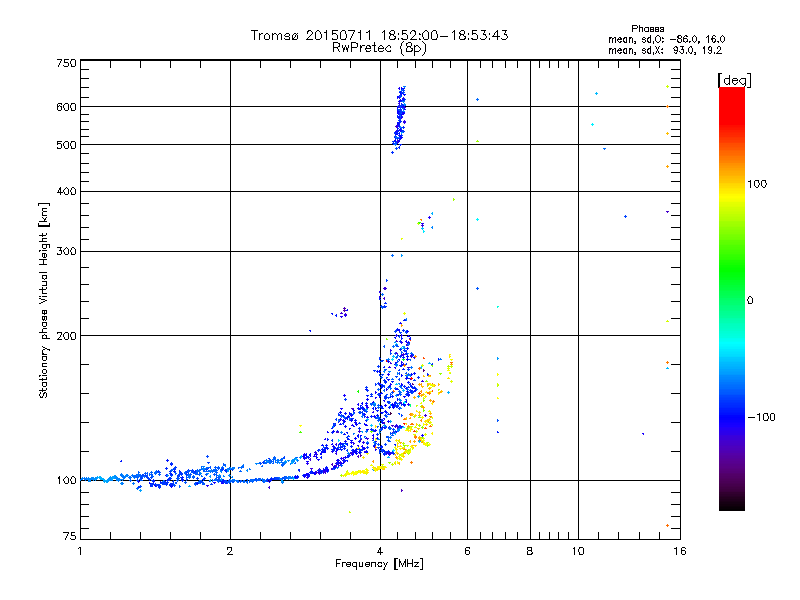Click the blue echo cluster above 500 km
Screen dimensions: 800x600
[x=399, y=120]
